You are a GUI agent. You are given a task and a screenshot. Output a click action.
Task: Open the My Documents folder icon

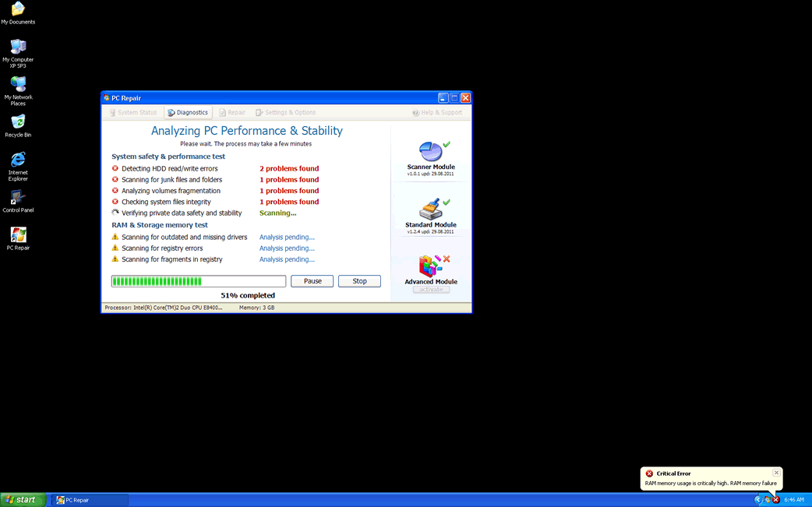click(x=18, y=9)
